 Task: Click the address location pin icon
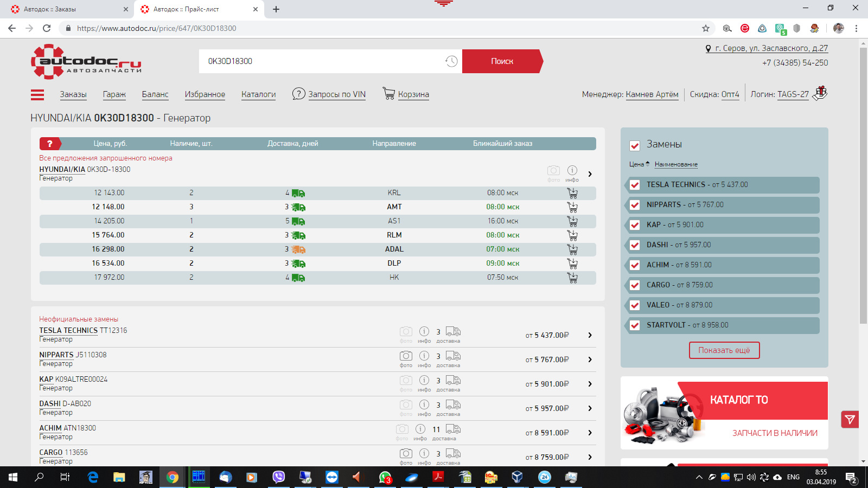[x=709, y=49]
